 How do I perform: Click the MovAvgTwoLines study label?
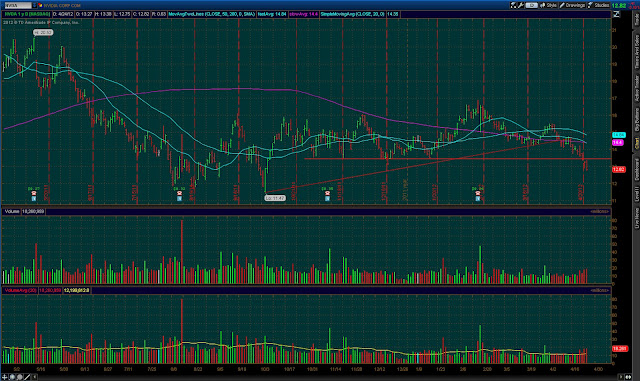point(212,14)
